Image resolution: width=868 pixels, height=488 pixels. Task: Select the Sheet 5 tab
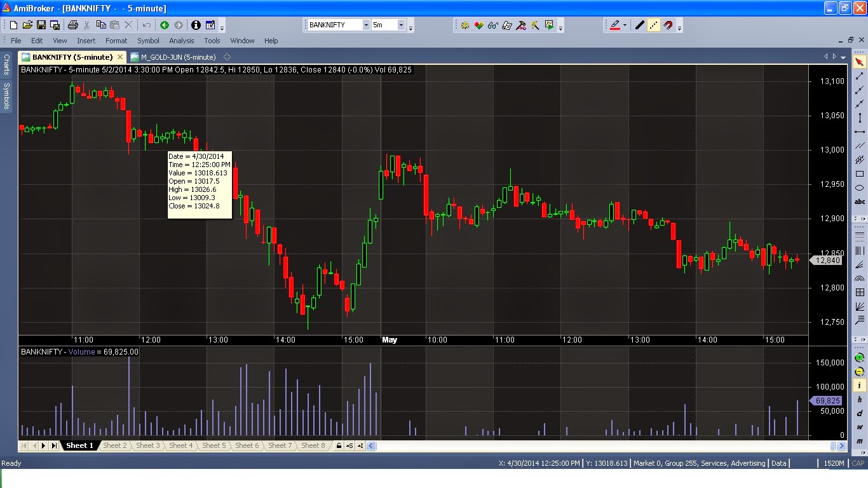214,445
